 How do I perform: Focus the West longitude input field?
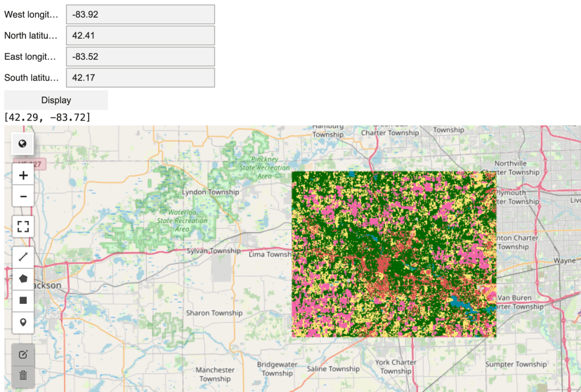(x=140, y=15)
